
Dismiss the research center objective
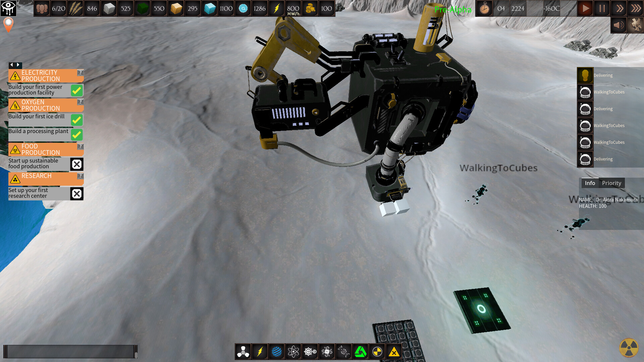tap(77, 194)
